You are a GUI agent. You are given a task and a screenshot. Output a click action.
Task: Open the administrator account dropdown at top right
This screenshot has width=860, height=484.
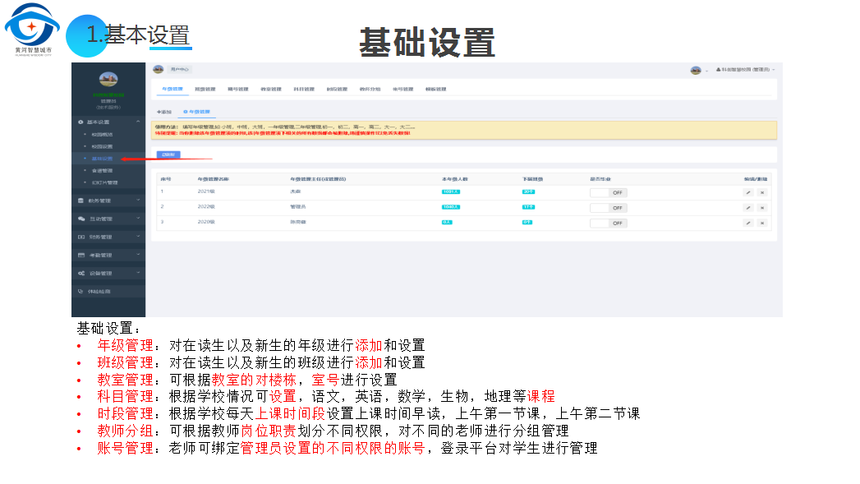pos(745,70)
